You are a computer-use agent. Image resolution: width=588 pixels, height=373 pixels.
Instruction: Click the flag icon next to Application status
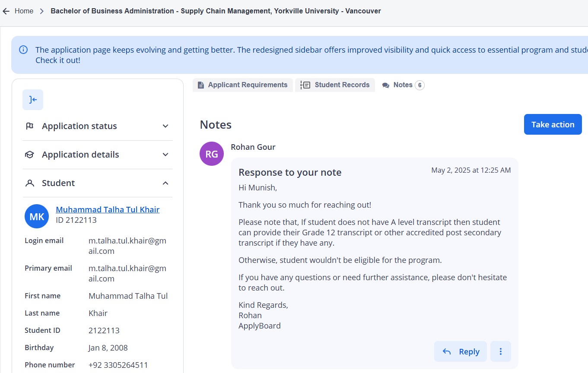coord(30,126)
